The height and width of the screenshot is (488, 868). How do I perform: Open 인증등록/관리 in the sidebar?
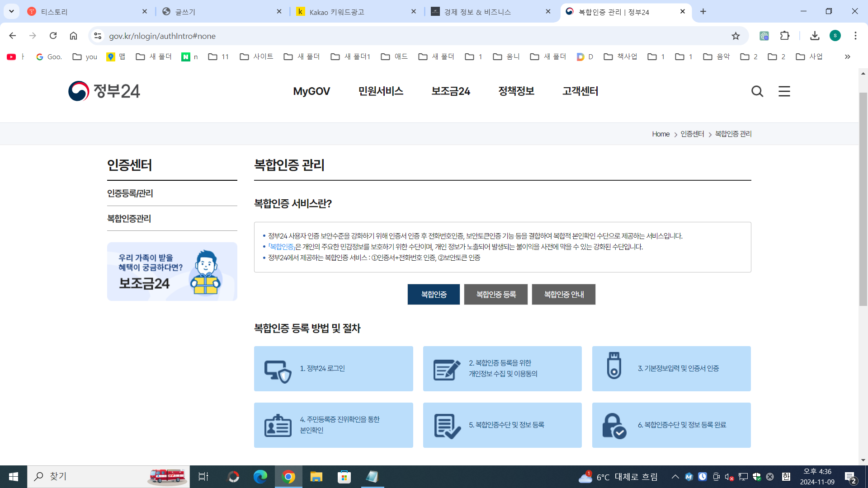click(130, 193)
